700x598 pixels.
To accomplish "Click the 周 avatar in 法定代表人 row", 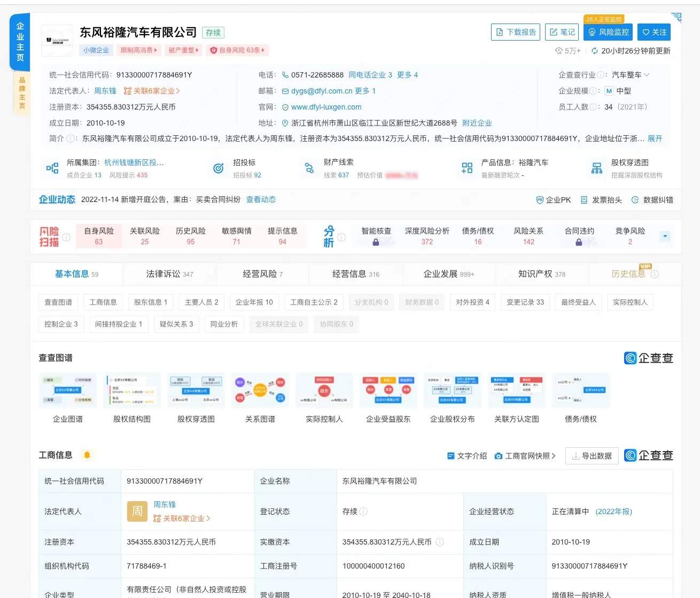I will [x=137, y=511].
